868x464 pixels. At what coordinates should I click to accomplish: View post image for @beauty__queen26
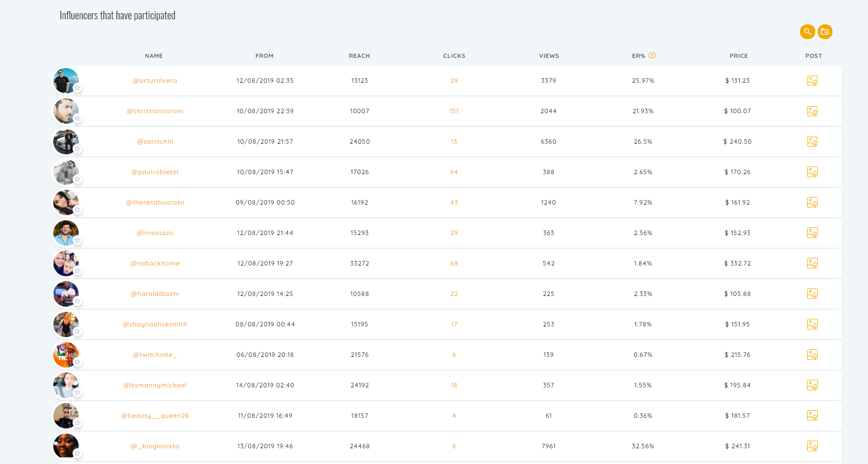point(812,416)
